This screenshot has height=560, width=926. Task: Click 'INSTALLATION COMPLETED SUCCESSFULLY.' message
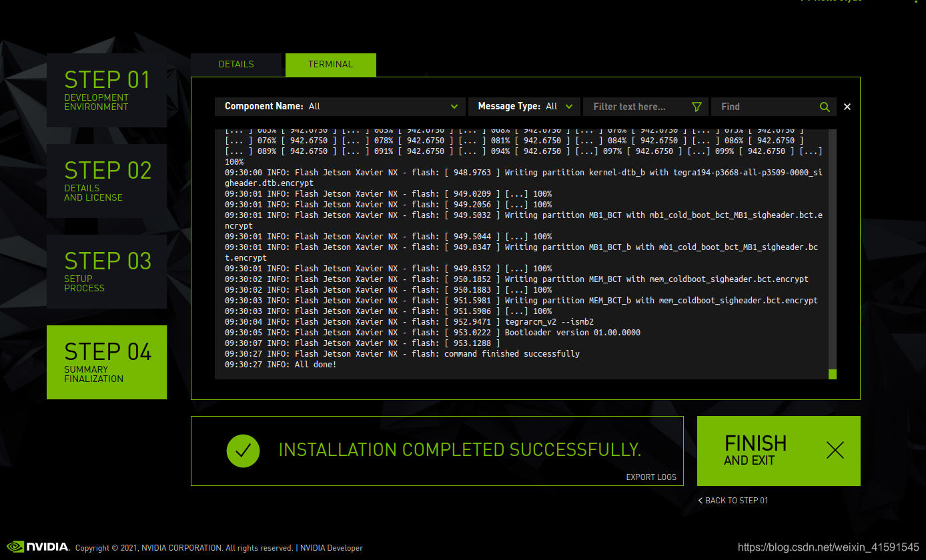pos(460,450)
